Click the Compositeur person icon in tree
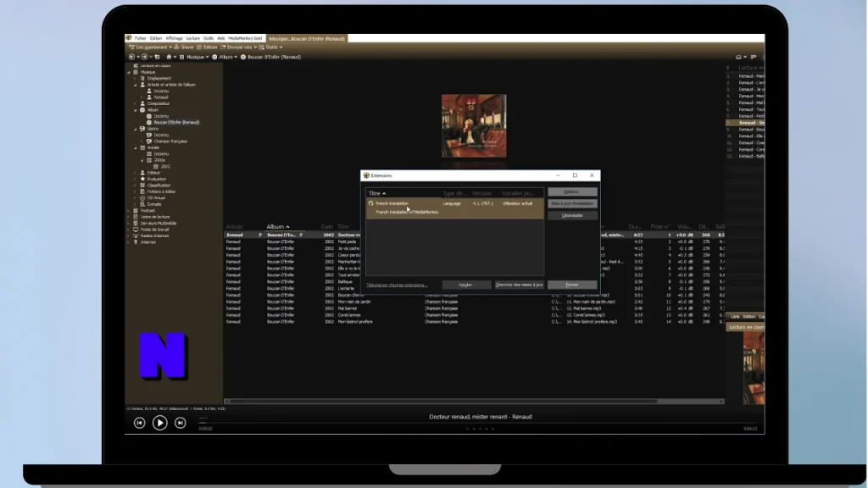This screenshot has height=488, width=868. click(x=142, y=103)
